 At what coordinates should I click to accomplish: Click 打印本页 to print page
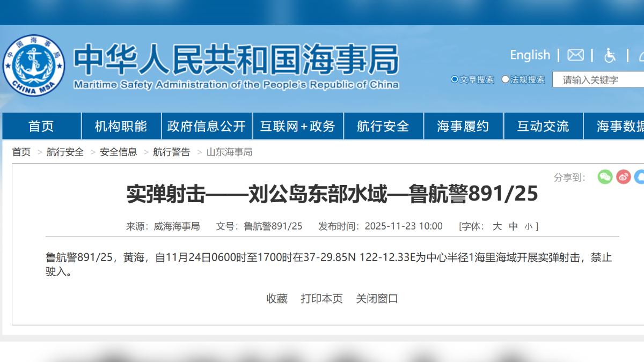(321, 299)
